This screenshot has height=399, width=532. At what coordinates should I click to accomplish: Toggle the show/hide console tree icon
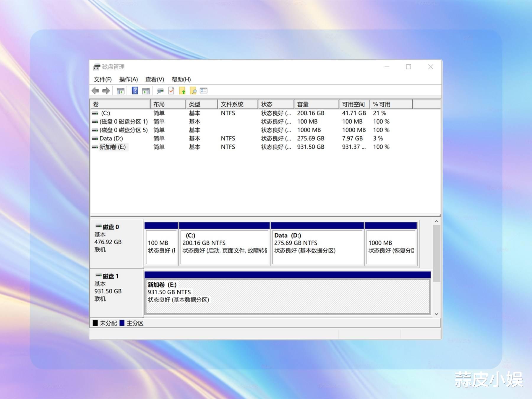[120, 91]
